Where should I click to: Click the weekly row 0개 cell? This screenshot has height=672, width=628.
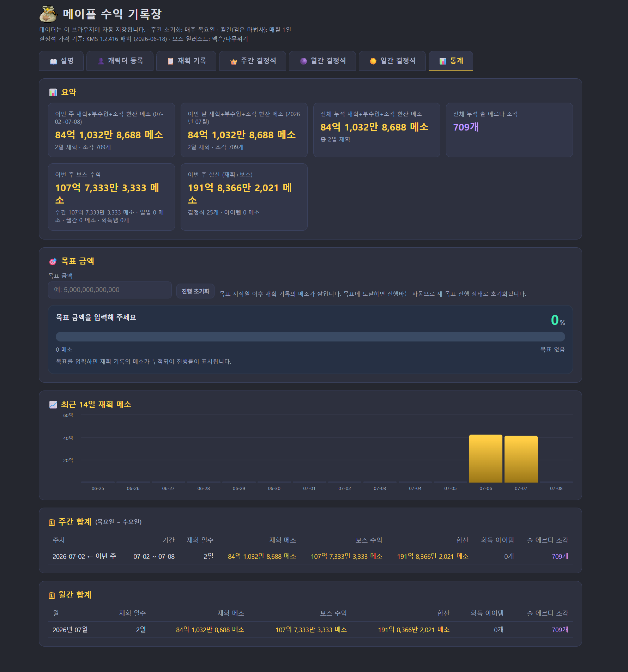(x=509, y=557)
